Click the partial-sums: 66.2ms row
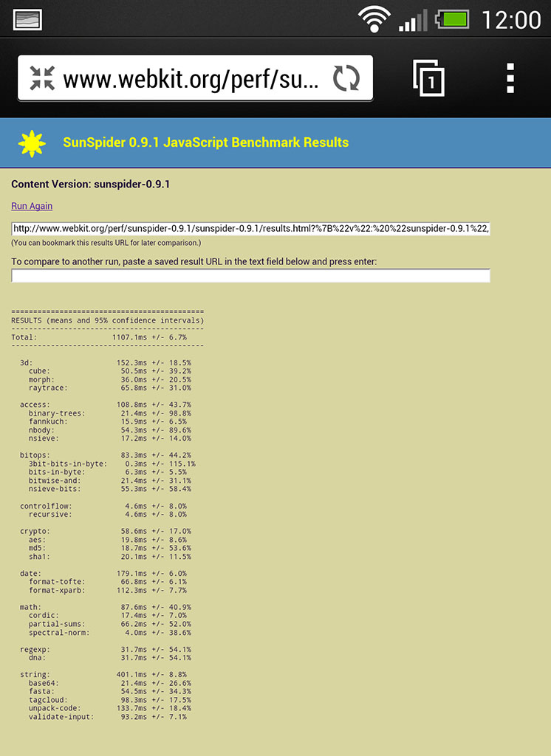This screenshot has width=551, height=756. tap(109, 624)
